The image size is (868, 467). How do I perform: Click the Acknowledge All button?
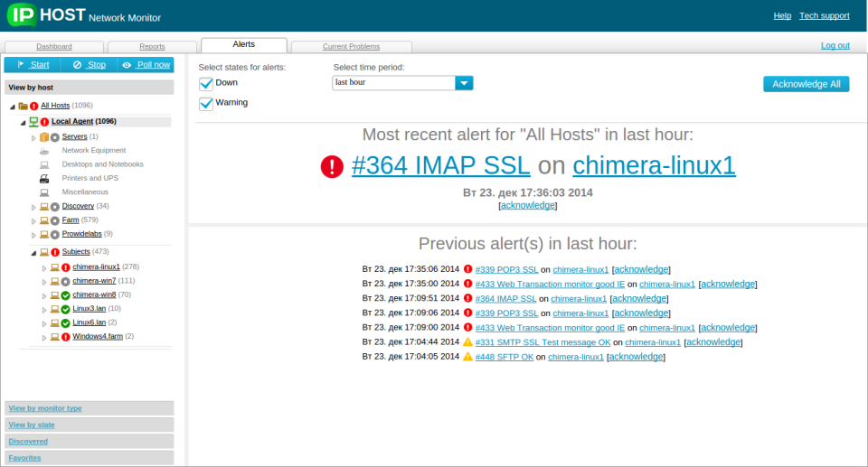pyautogui.click(x=806, y=84)
